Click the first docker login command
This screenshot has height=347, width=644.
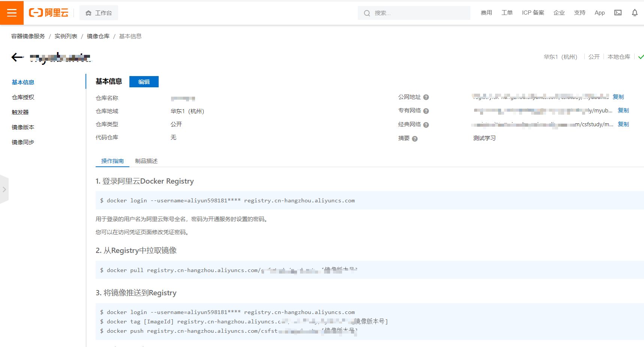click(227, 200)
